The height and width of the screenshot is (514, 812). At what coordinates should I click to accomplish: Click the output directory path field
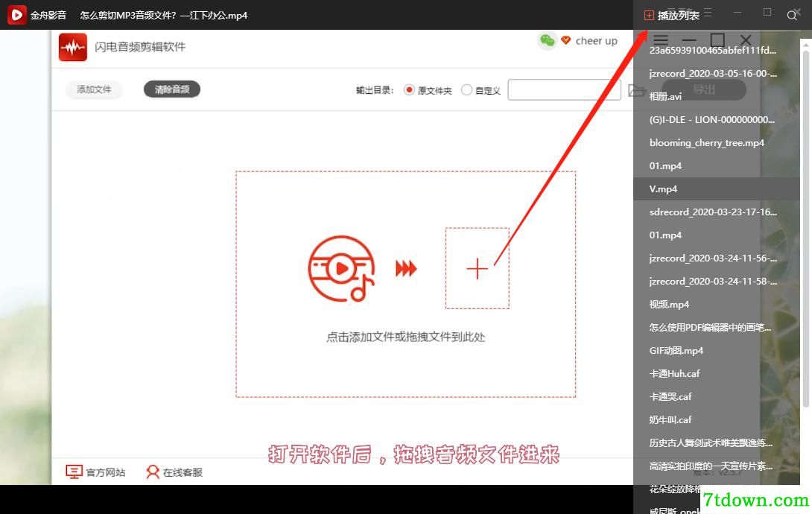point(564,90)
